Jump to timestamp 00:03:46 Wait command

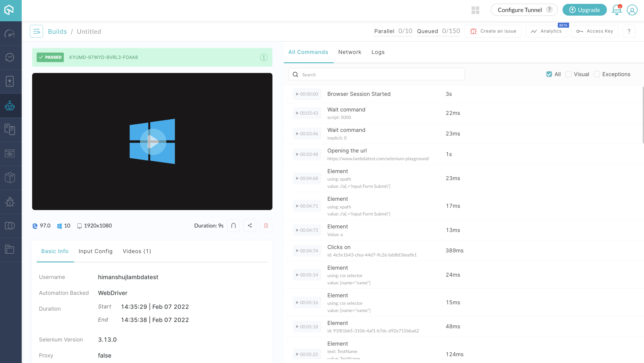coord(307,134)
